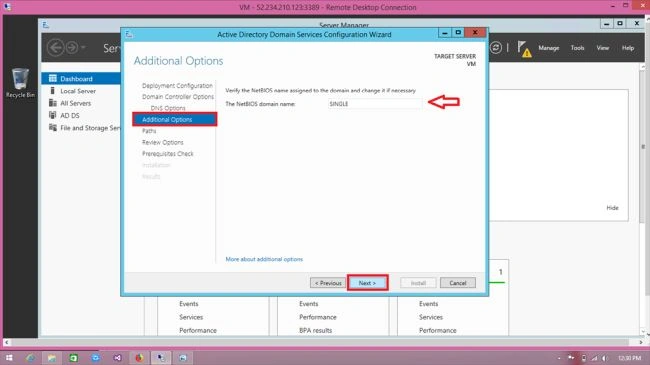Open Performance in the first server tile
650x365 pixels.
198,331
